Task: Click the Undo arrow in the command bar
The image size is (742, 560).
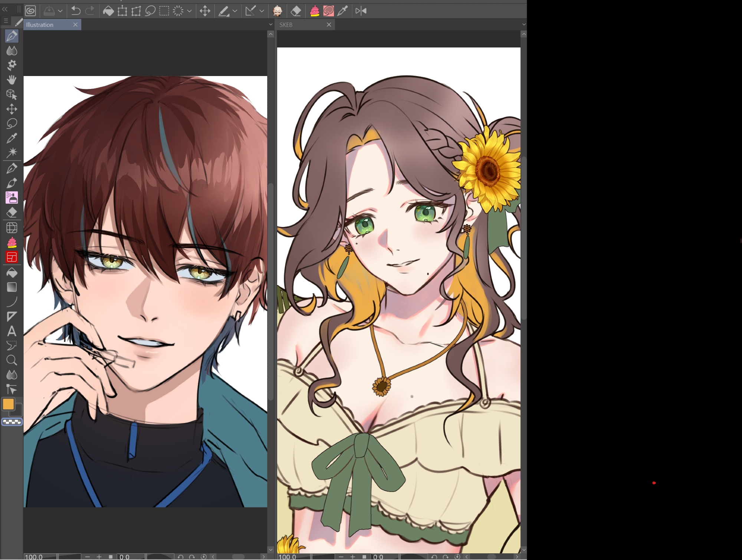Action: 76,11
